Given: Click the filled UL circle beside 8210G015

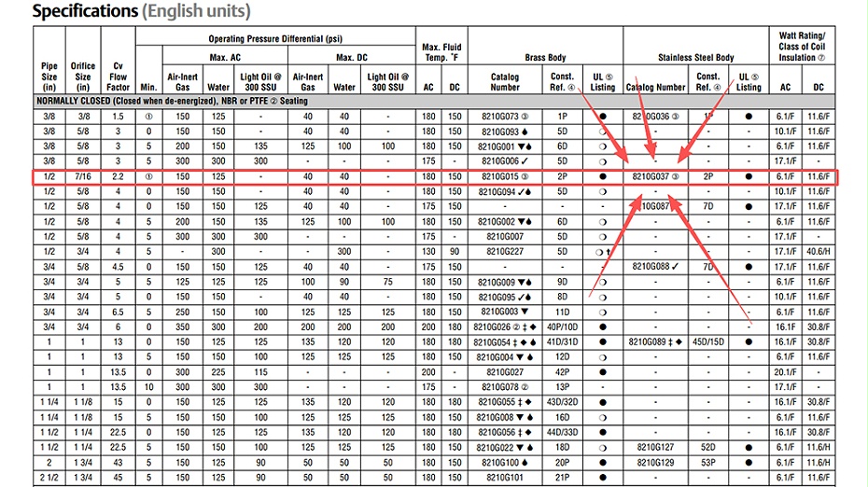Looking at the screenshot, I should pos(603,175).
